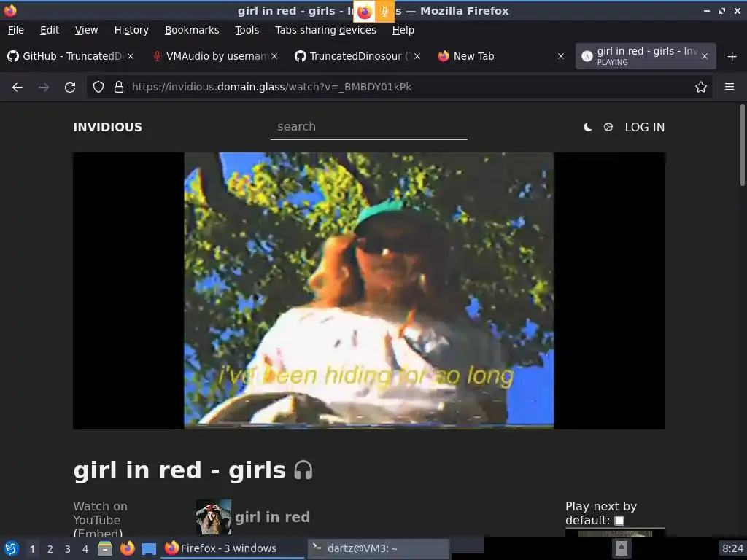Image resolution: width=747 pixels, height=560 pixels.
Task: Open the Edit menu
Action: pos(50,30)
